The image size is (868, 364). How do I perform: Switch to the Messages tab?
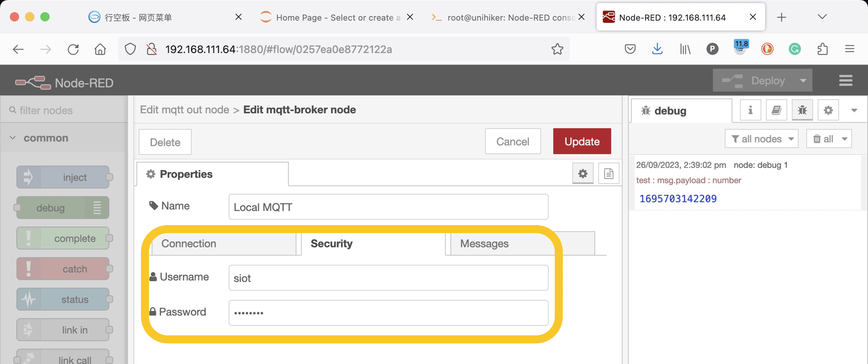pos(523,244)
